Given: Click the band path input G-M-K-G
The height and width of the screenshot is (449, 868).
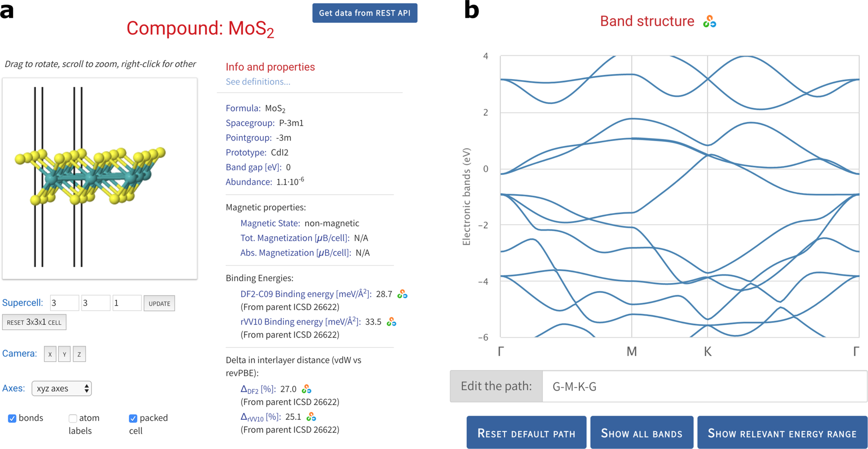Looking at the screenshot, I should tap(704, 386).
